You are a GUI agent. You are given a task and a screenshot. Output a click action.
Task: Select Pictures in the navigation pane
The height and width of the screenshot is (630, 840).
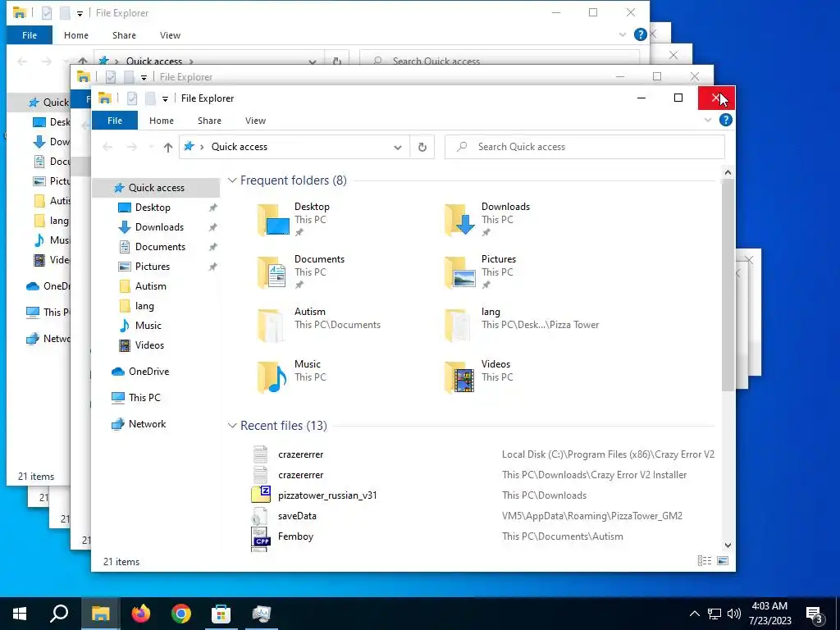152,267
